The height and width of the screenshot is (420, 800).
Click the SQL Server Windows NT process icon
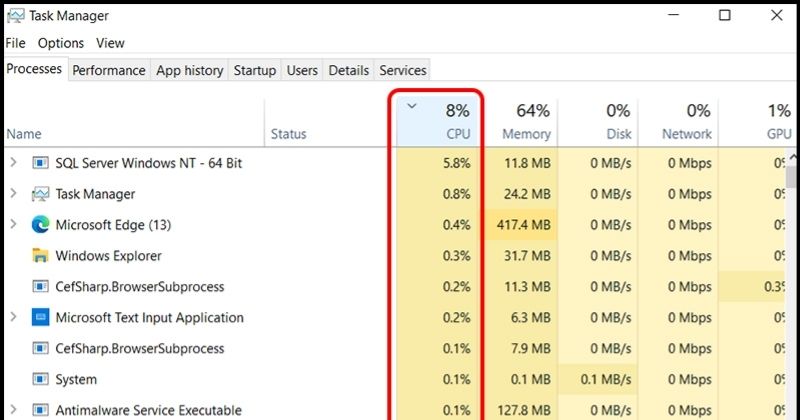40,163
